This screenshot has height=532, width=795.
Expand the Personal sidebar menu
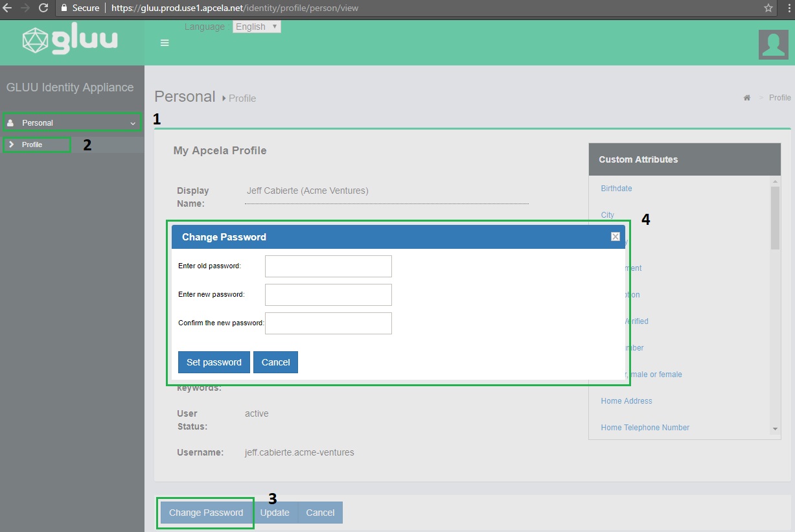tap(72, 122)
